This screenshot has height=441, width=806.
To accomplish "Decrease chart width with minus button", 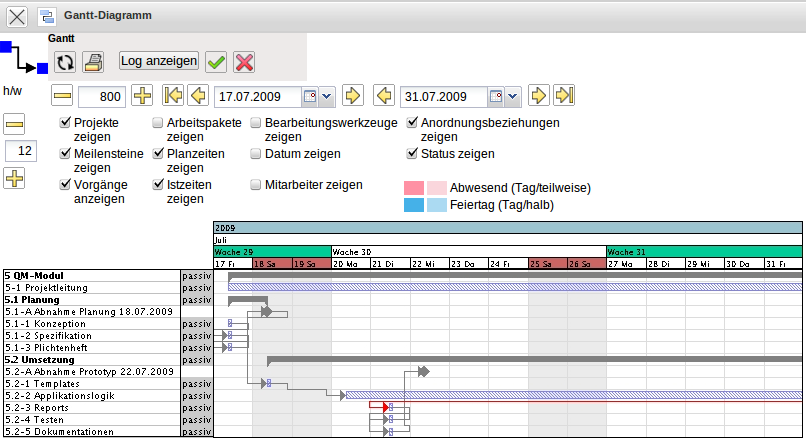I will click(x=63, y=96).
